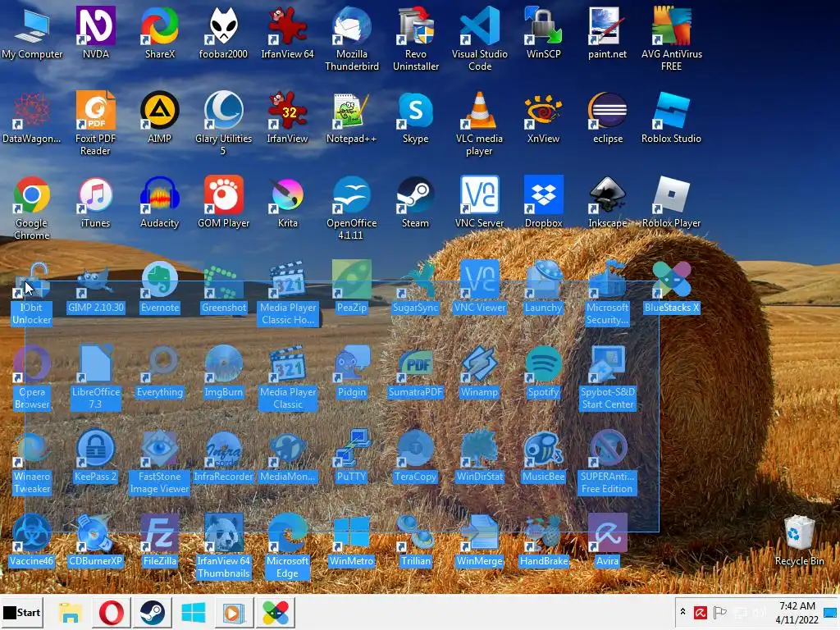Click AVG AntiVirus FREE icon
The width and height of the screenshot is (840, 630).
pyautogui.click(x=671, y=39)
